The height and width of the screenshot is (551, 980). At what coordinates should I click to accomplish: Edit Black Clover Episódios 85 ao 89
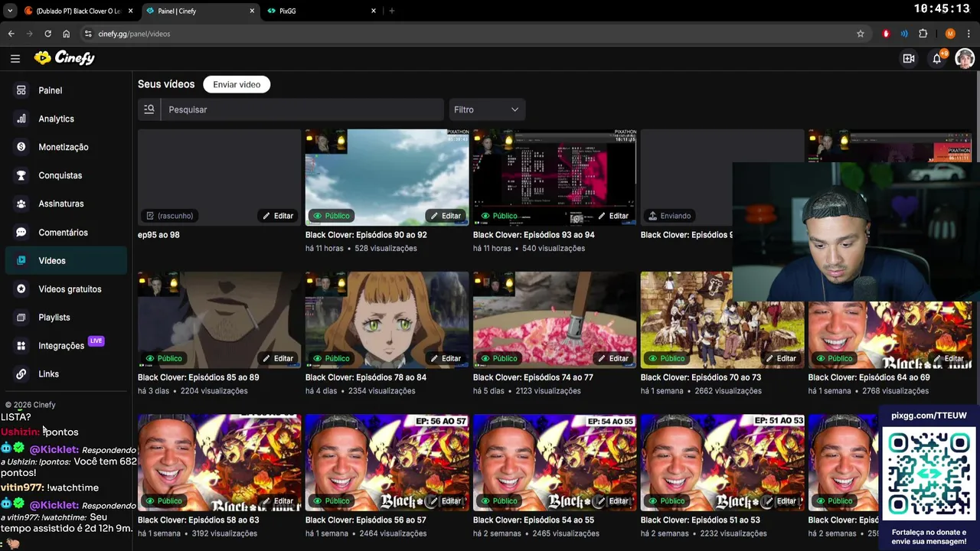278,358
